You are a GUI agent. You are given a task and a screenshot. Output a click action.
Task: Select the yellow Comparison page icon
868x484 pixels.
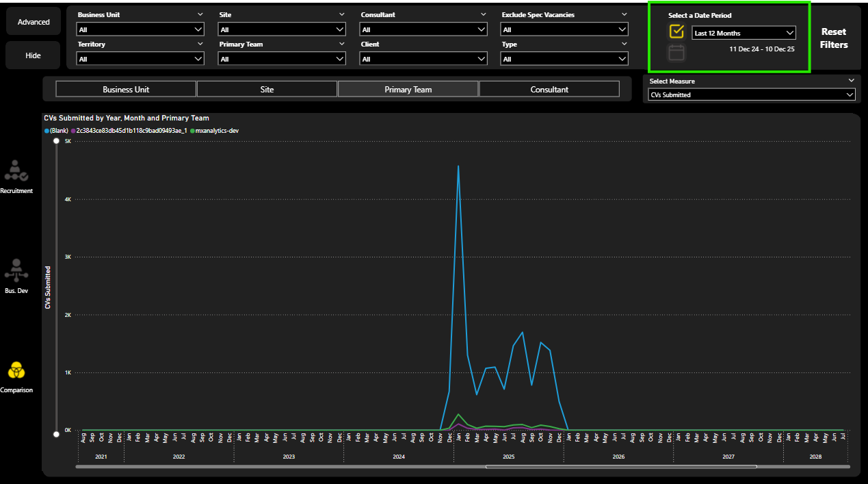point(16,370)
